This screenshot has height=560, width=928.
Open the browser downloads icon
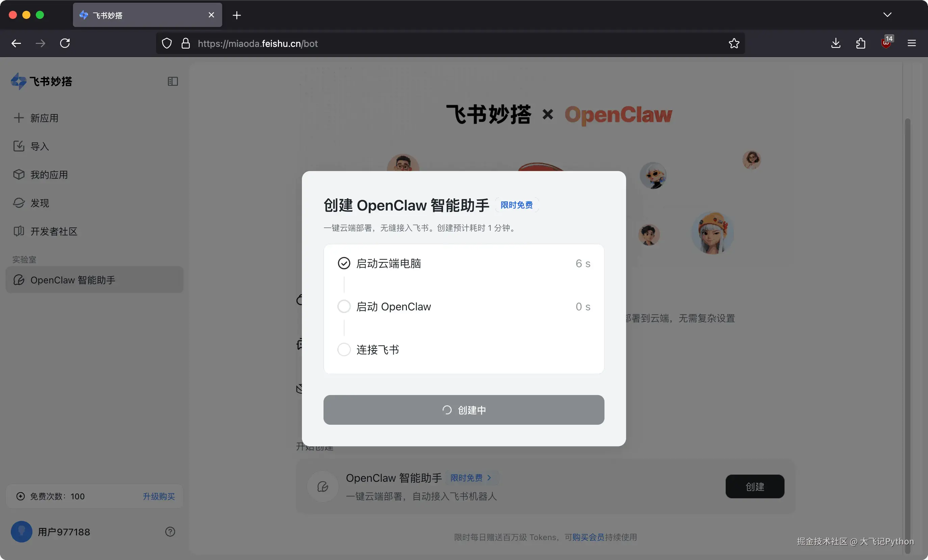[x=836, y=43]
